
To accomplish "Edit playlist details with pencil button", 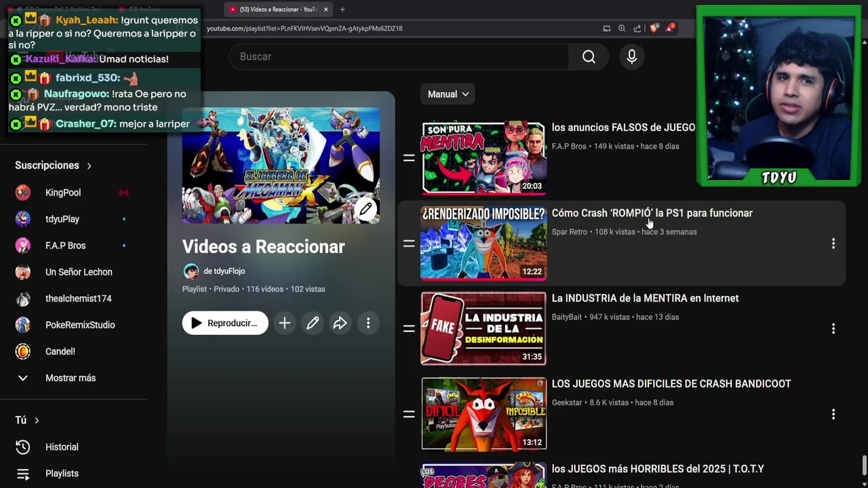I will (x=313, y=323).
